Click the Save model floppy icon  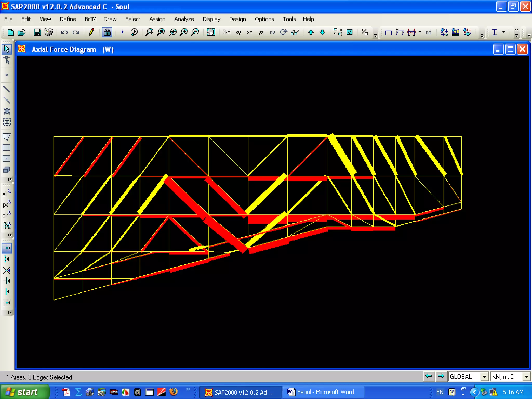[37, 32]
